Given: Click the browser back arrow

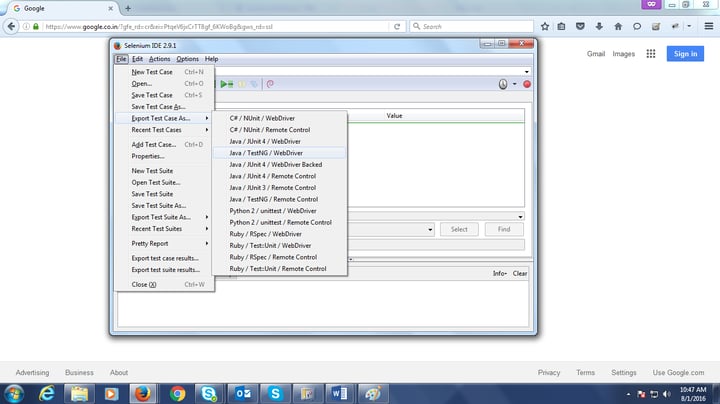Looking at the screenshot, I should (x=11, y=27).
